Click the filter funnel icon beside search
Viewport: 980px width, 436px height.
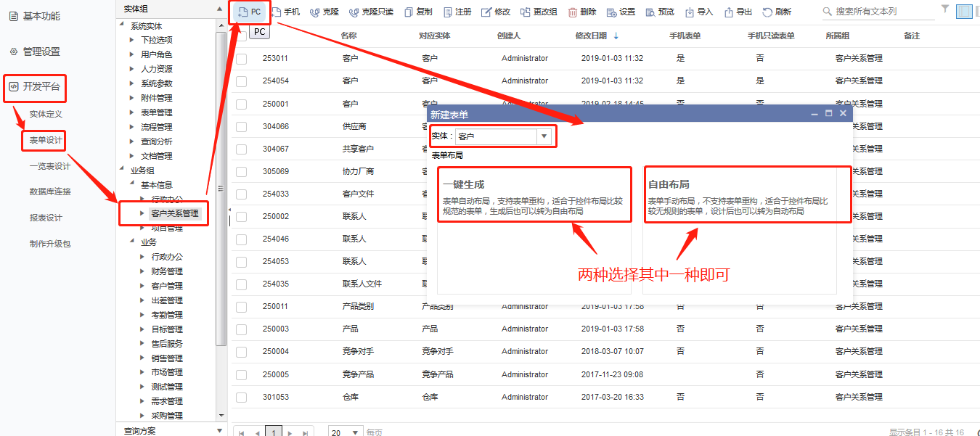[944, 9]
